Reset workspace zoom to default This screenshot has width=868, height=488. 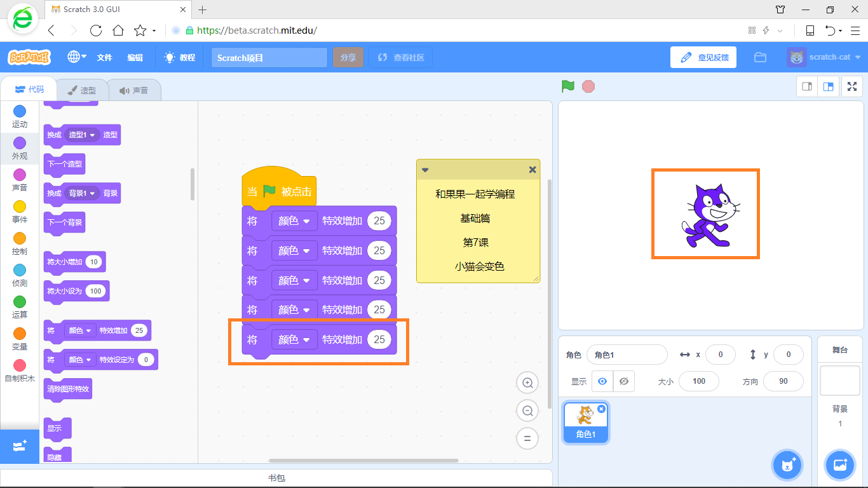pyautogui.click(x=527, y=438)
